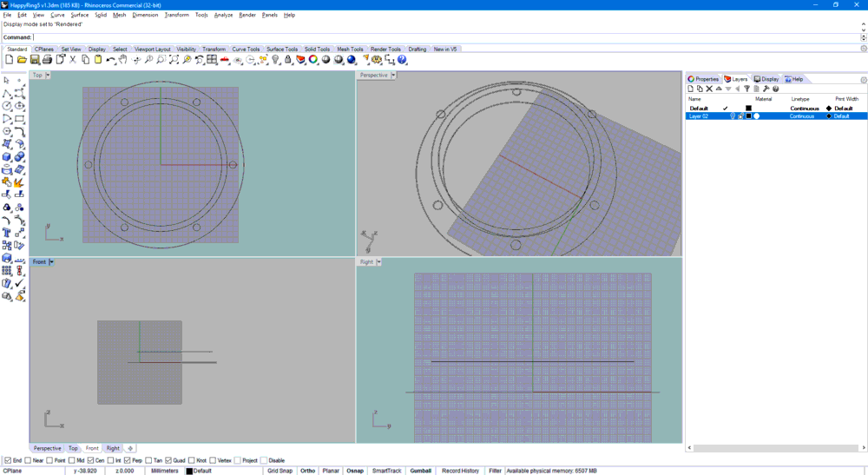Viewport: 868px width, 475px height.
Task: Select the Circle tool in left sidebar
Action: [x=7, y=106]
